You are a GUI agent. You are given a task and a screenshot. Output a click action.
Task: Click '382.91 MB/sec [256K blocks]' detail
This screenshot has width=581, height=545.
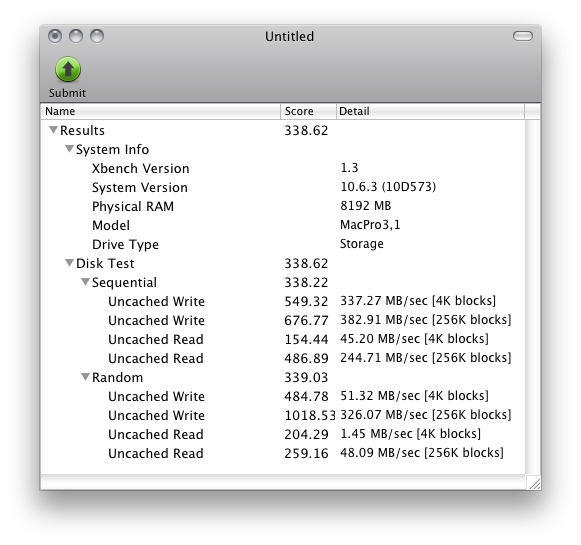[x=426, y=319]
